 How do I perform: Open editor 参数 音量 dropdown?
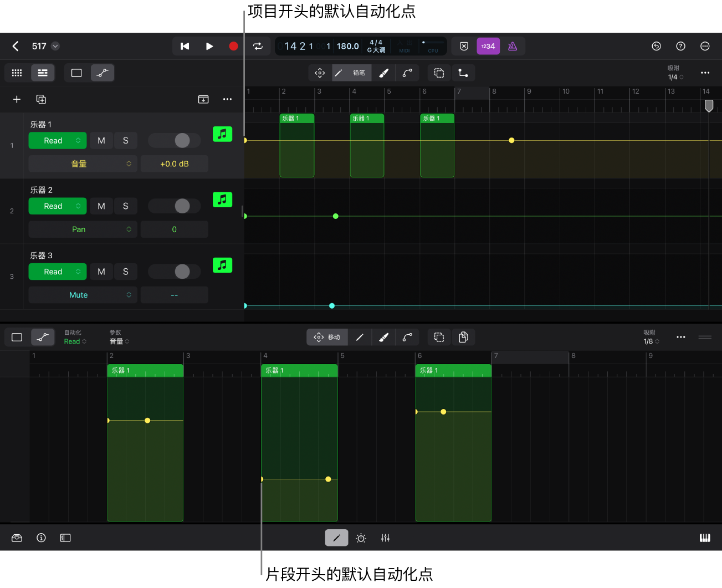pos(119,337)
